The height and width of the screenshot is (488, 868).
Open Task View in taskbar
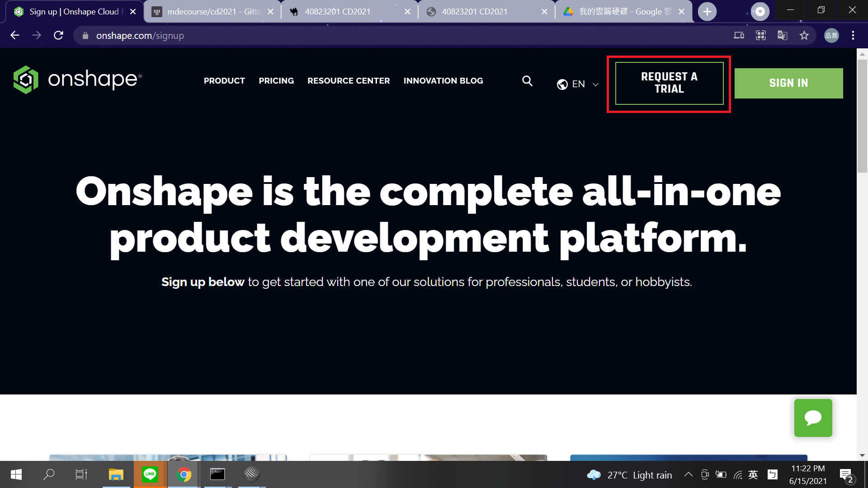pos(81,474)
